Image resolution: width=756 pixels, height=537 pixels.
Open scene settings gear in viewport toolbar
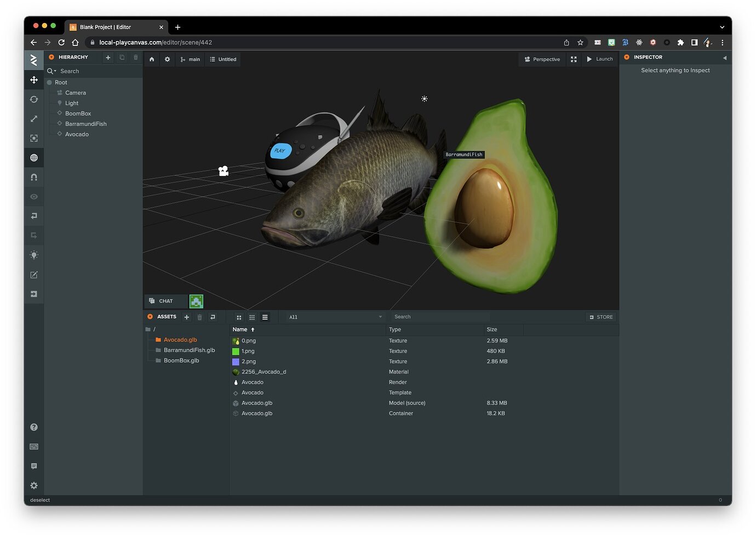tap(167, 59)
